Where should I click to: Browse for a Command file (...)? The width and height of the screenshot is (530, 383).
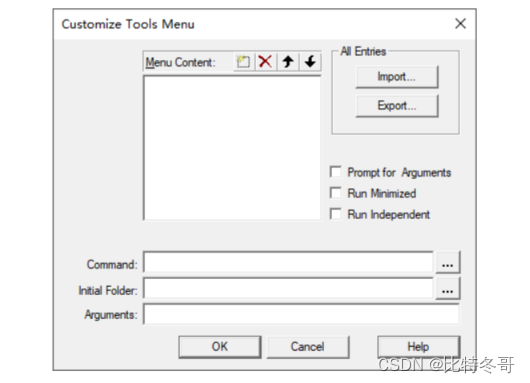pyautogui.click(x=448, y=262)
